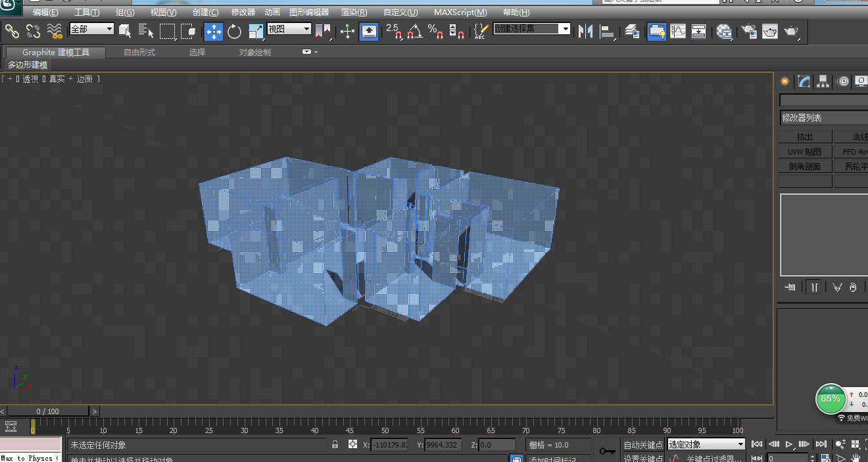Click the large key icon to set keys
Image resolution: width=868 pixels, height=462 pixels.
tap(608, 451)
